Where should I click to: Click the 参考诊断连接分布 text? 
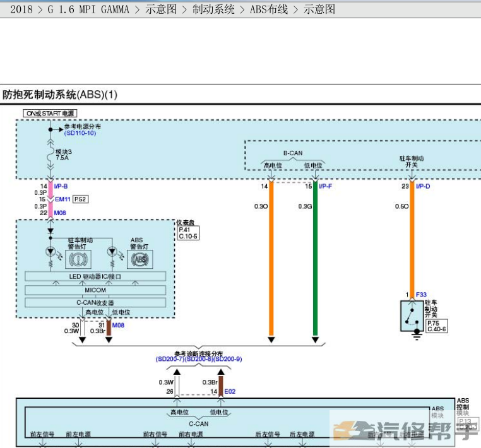(199, 353)
